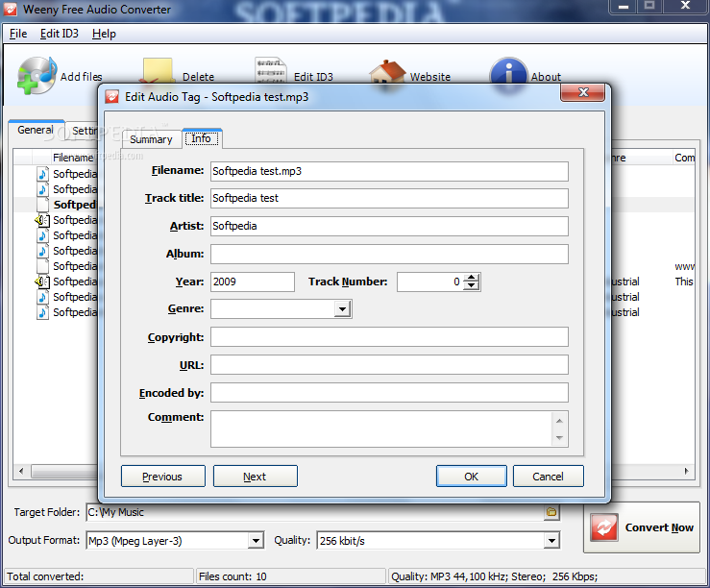The image size is (710, 588).
Task: Click the Convert Now button
Action: point(641,527)
